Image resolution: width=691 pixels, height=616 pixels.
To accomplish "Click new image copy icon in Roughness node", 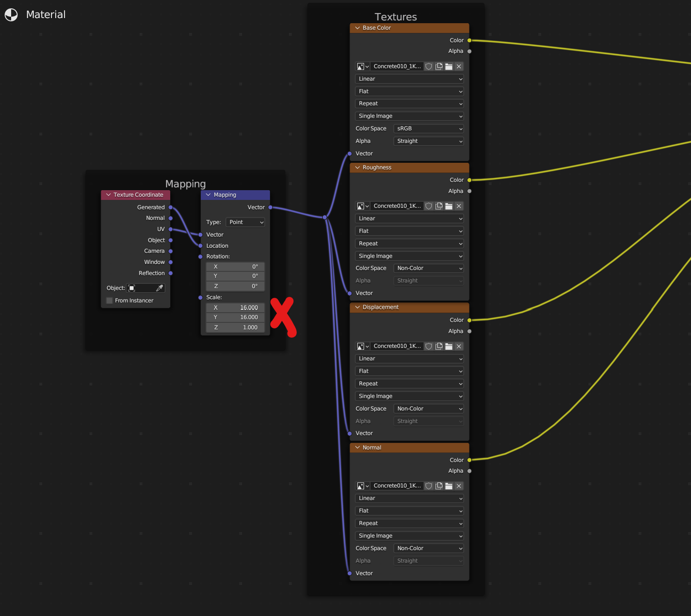I will [439, 206].
